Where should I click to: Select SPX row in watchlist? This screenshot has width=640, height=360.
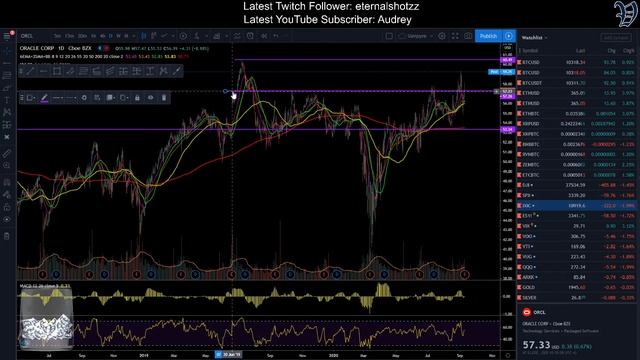[577, 196]
